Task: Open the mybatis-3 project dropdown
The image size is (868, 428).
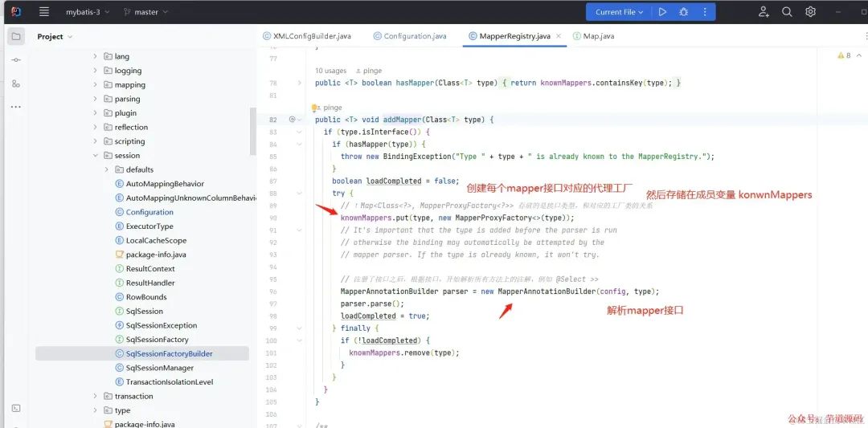Action: (x=88, y=11)
